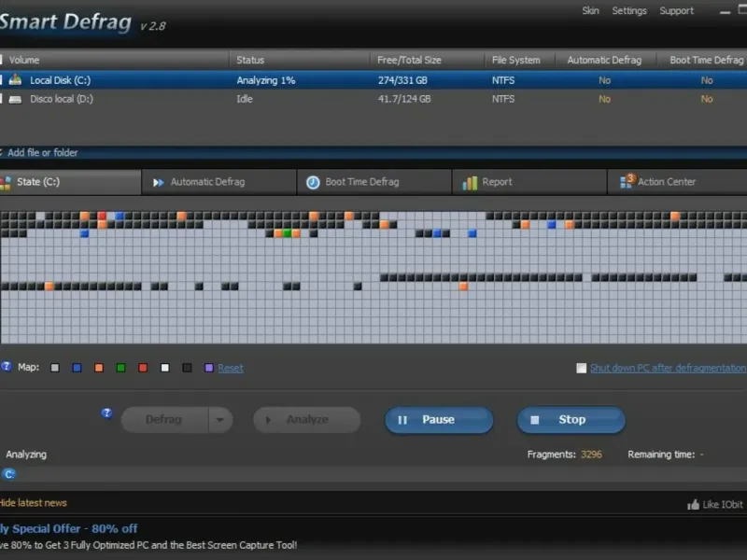The height and width of the screenshot is (560, 747).
Task: Switch to the Boot Time Defrag tab
Action: point(374,182)
